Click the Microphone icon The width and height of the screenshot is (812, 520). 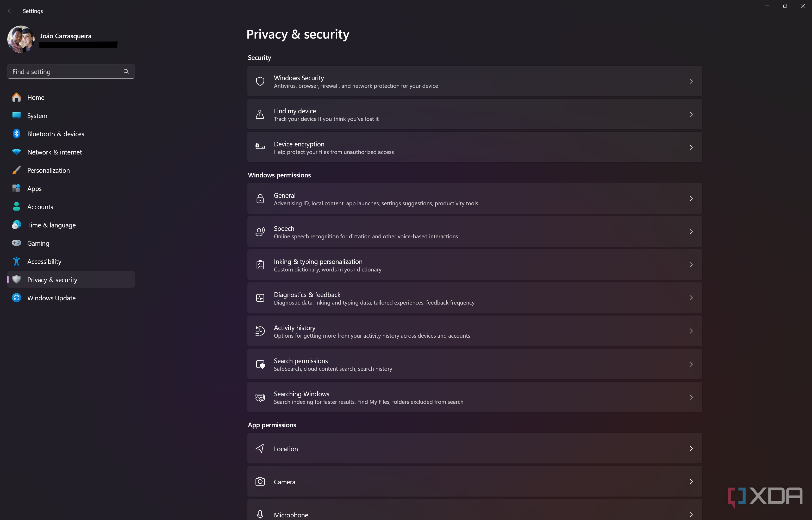coord(260,514)
